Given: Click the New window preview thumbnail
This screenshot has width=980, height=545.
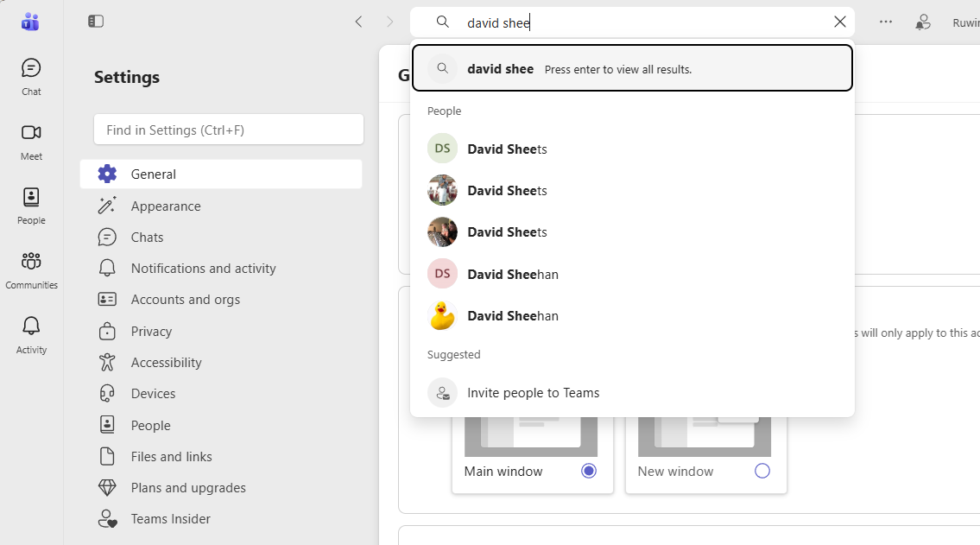Looking at the screenshot, I should tap(705, 436).
